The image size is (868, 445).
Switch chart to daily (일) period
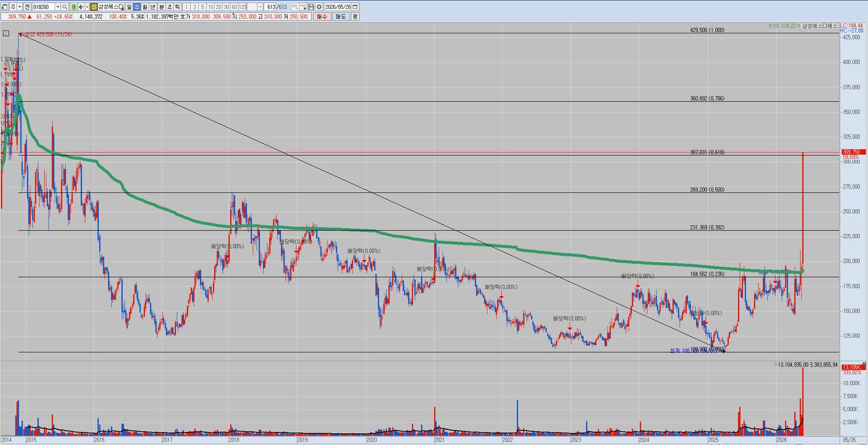pyautogui.click(x=129, y=7)
